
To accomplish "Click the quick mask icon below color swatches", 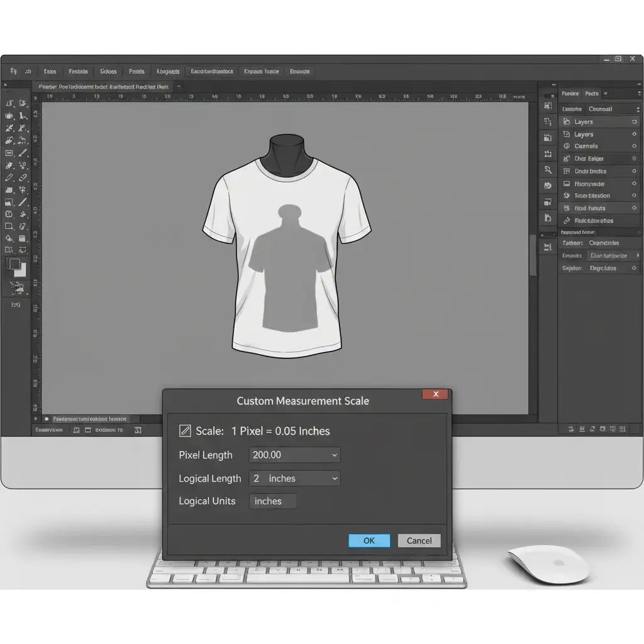I will (17, 289).
